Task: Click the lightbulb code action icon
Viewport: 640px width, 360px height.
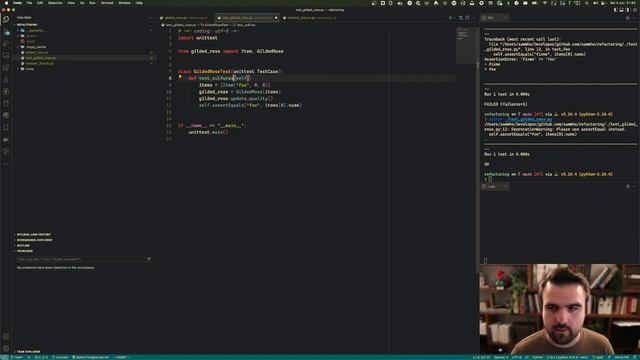Action: pyautogui.click(x=180, y=77)
